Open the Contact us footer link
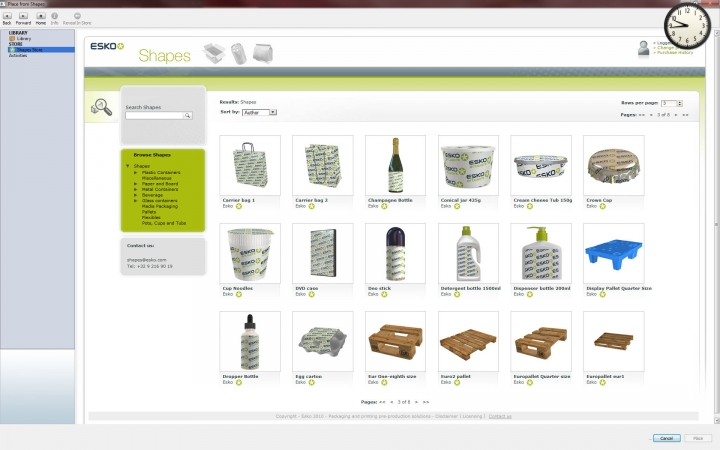 tap(499, 415)
